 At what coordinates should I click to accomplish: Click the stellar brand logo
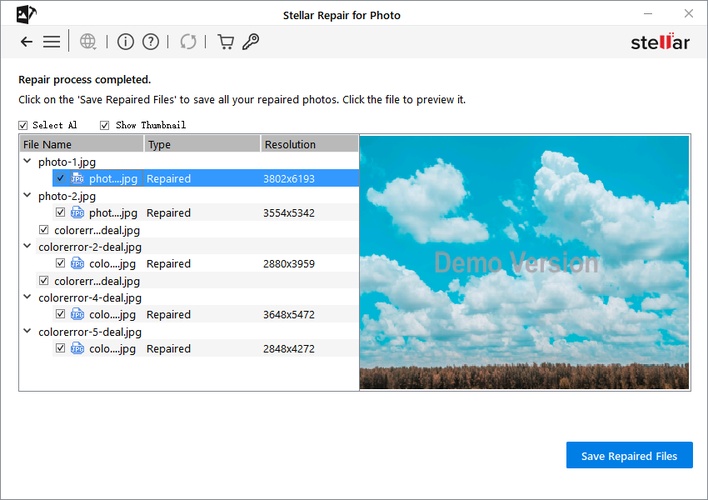tap(660, 42)
